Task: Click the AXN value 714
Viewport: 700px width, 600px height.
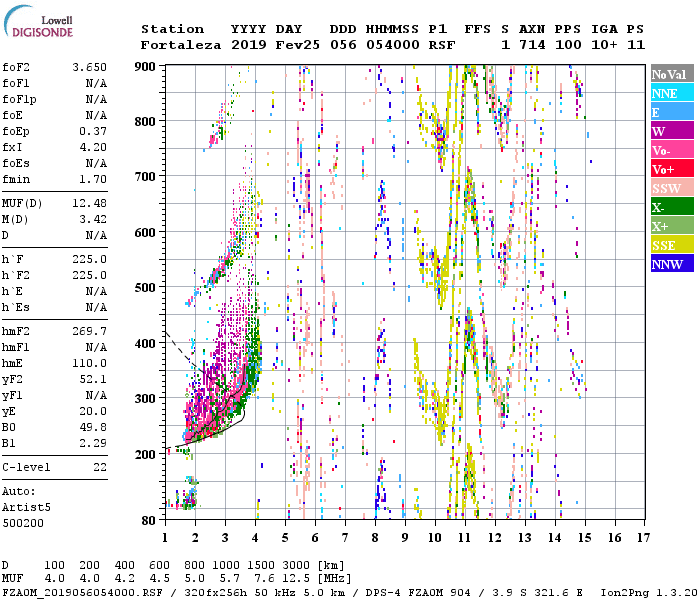Action: tap(532, 45)
